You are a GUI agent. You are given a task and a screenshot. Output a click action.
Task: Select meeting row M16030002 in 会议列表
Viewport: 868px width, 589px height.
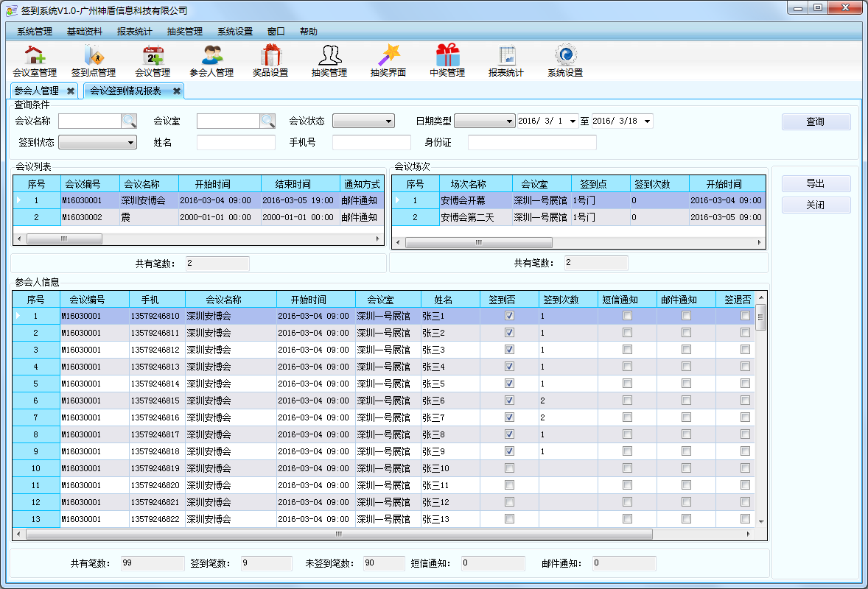pos(198,217)
